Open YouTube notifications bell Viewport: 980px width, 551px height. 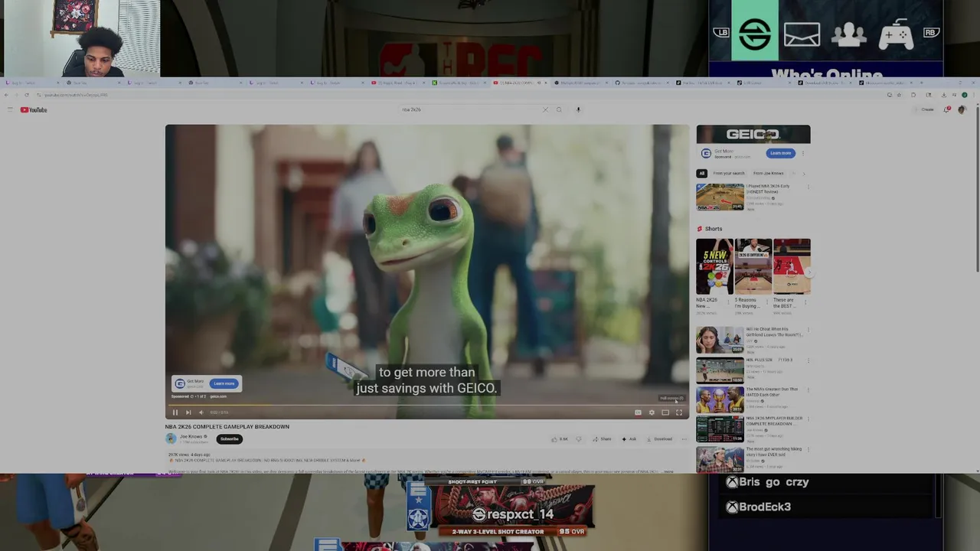[948, 109]
